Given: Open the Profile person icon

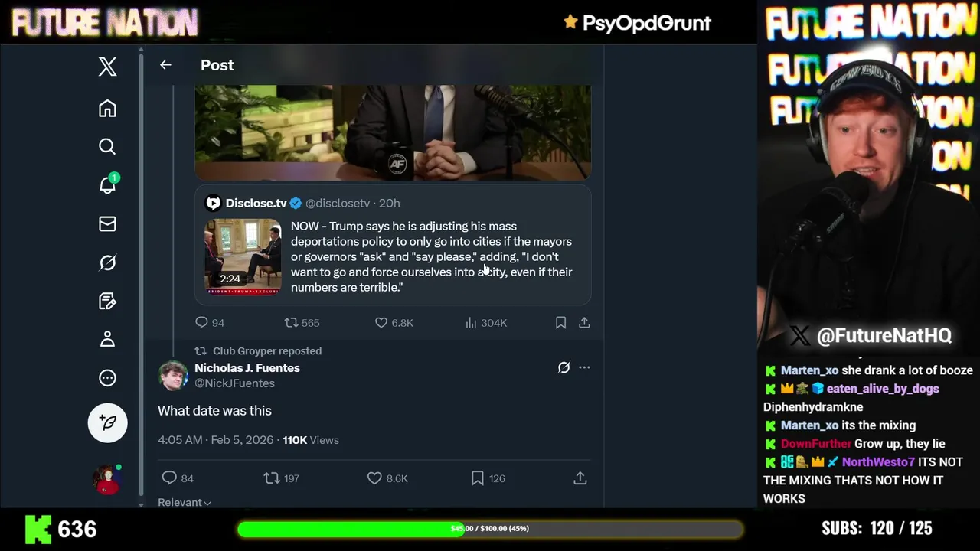Looking at the screenshot, I should tap(107, 339).
